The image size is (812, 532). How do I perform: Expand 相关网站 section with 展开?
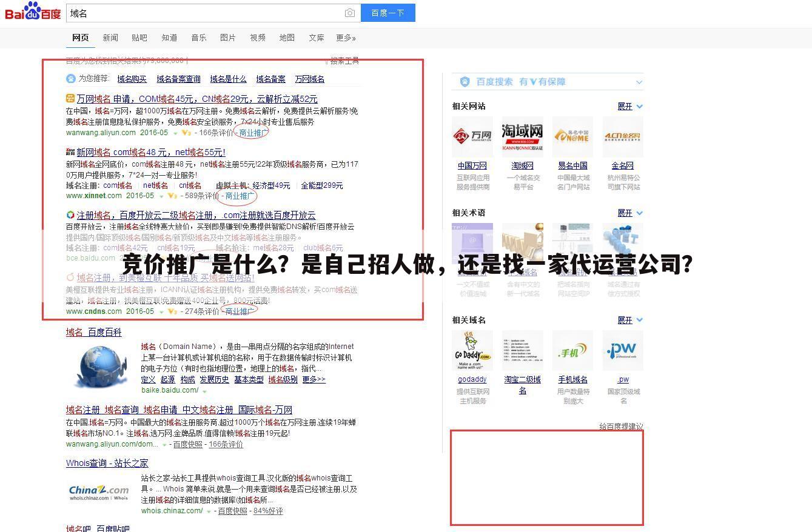630,106
